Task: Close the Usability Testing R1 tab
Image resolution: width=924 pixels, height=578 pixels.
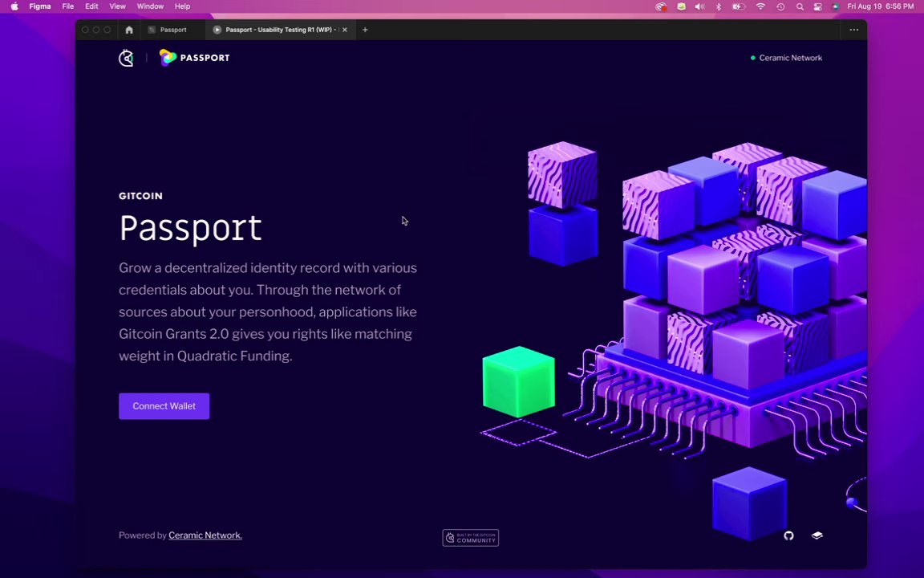Action: (x=345, y=30)
